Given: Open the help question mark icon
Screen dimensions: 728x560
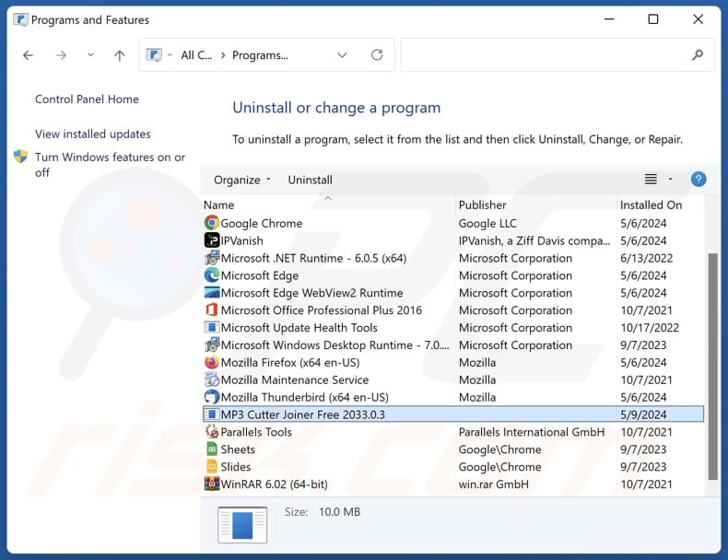Looking at the screenshot, I should coord(699,179).
